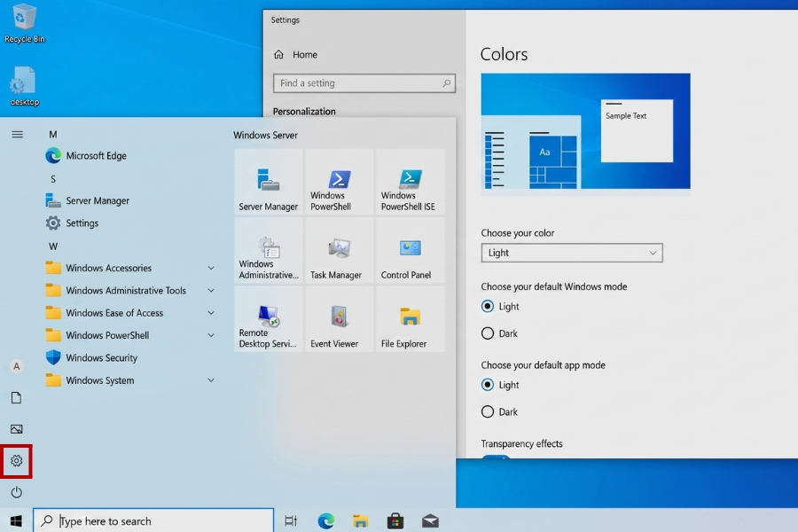798x532 pixels.
Task: Click the Power icon in Start menu
Action: click(16, 492)
